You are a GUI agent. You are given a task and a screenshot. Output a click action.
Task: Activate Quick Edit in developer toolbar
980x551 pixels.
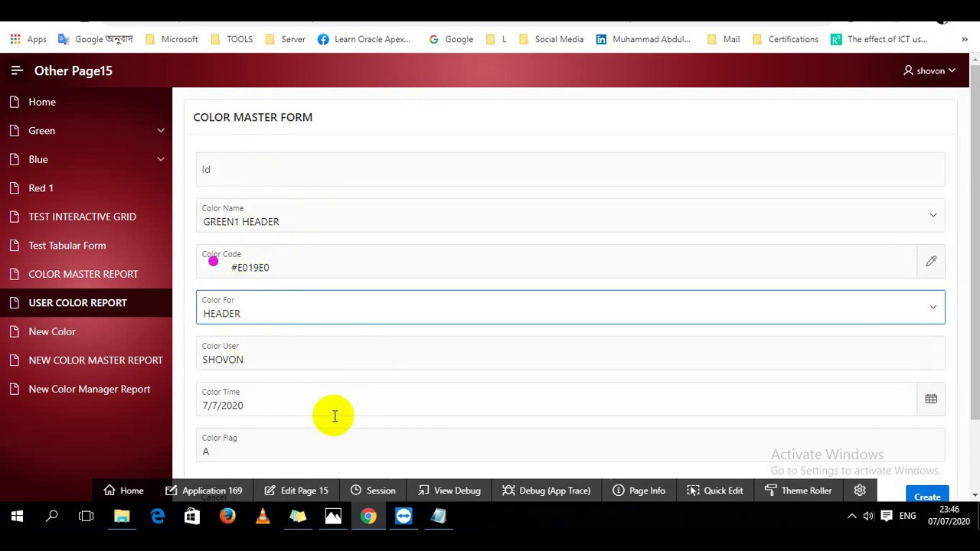[715, 491]
